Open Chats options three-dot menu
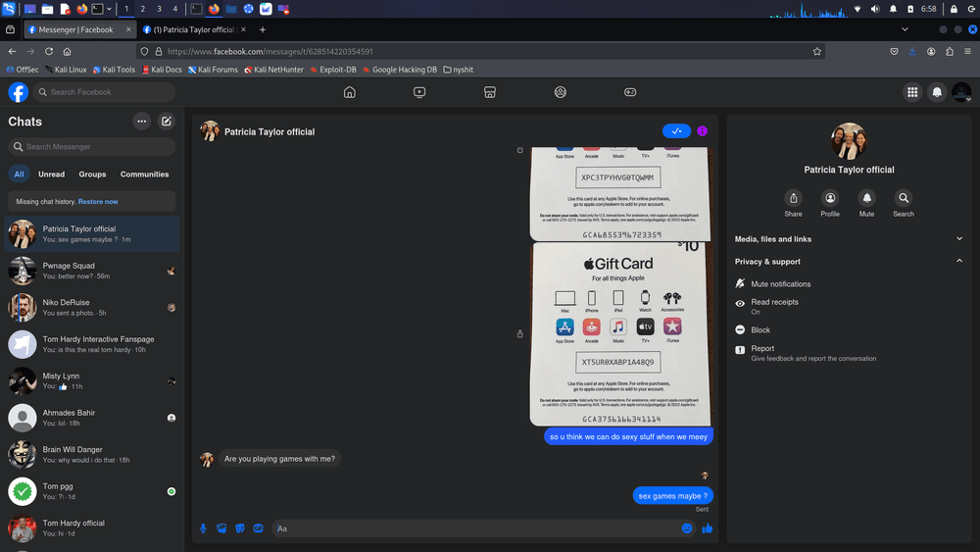The image size is (980, 552). tap(142, 122)
